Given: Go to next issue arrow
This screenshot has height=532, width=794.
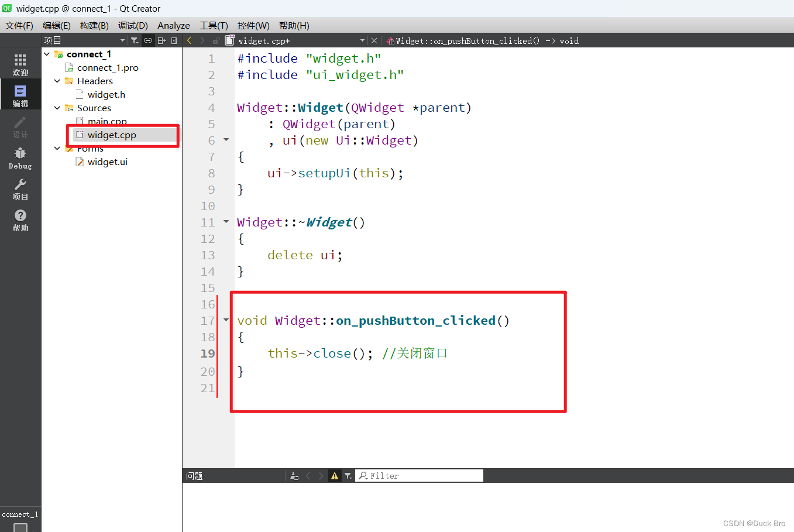Looking at the screenshot, I should tap(321, 476).
